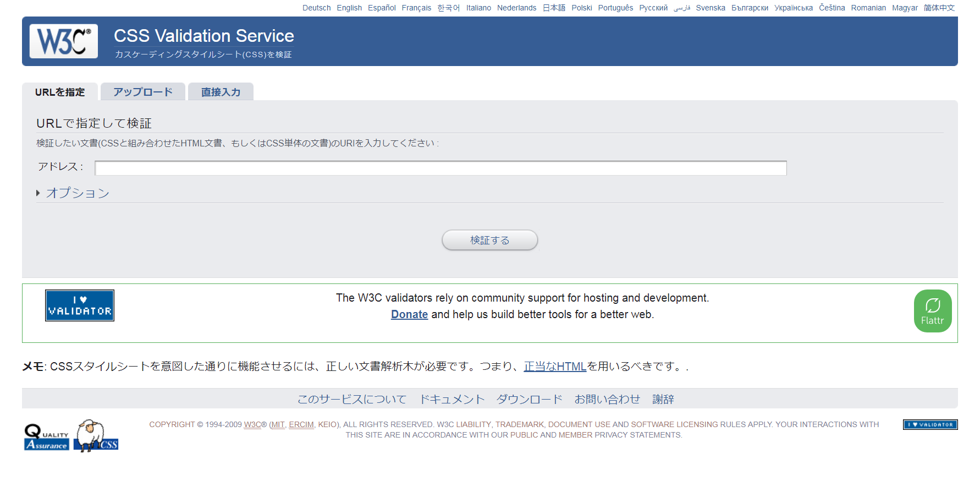This screenshot has width=980, height=486.
Task: Switch language to Español
Action: [382, 8]
